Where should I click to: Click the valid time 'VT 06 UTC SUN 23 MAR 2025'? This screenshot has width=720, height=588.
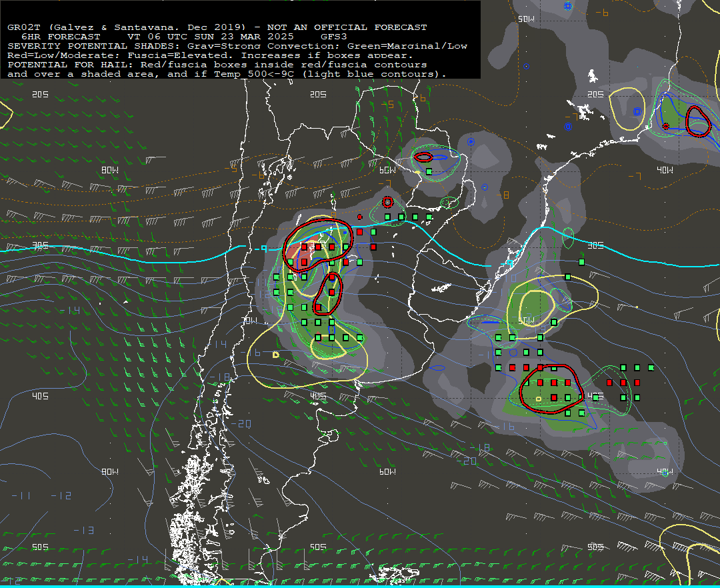tap(211, 37)
